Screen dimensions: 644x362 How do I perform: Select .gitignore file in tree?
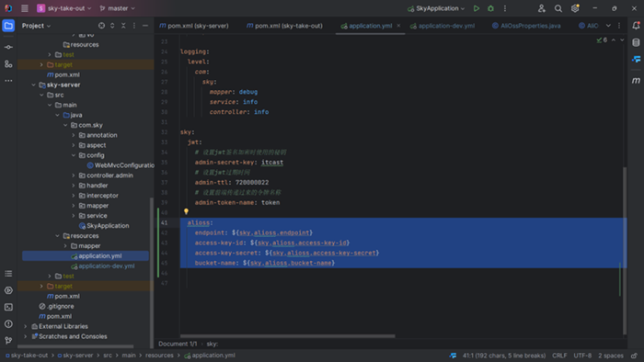coord(56,306)
